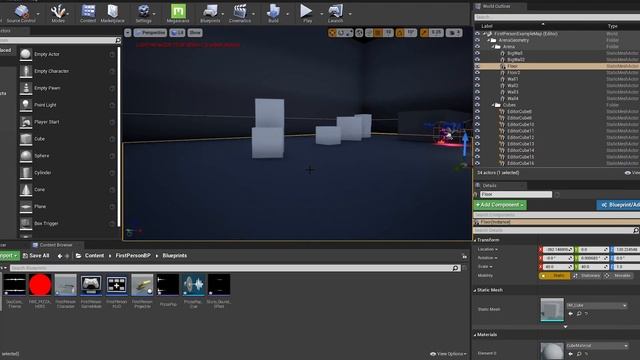
Task: Open the Blueprints toolbar icon
Action: click(x=210, y=13)
